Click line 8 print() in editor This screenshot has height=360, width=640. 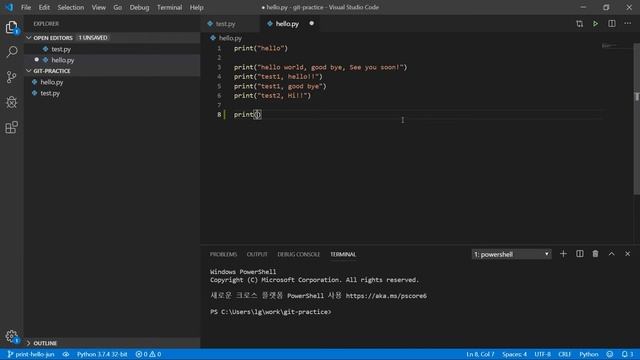[x=247, y=115]
